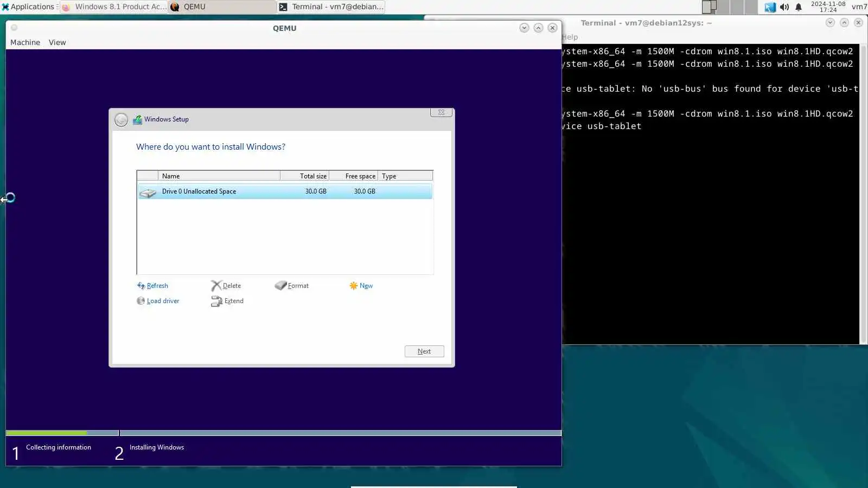868x488 pixels.
Task: Click the Load driver link
Action: pos(158,301)
